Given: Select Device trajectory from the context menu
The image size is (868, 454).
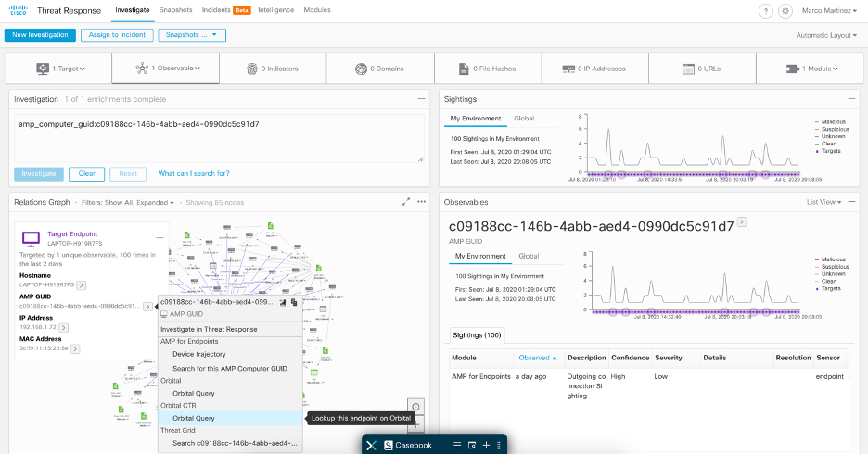Looking at the screenshot, I should click(198, 354).
